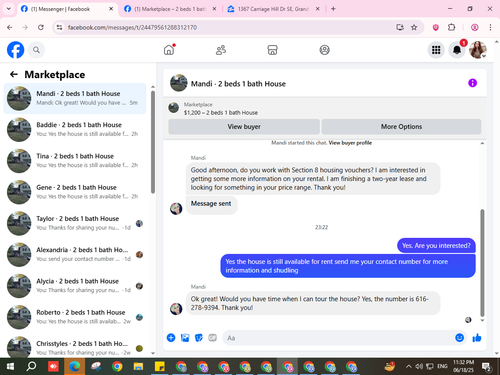
Task: Open more actions plus icon in composer
Action: [x=171, y=338]
